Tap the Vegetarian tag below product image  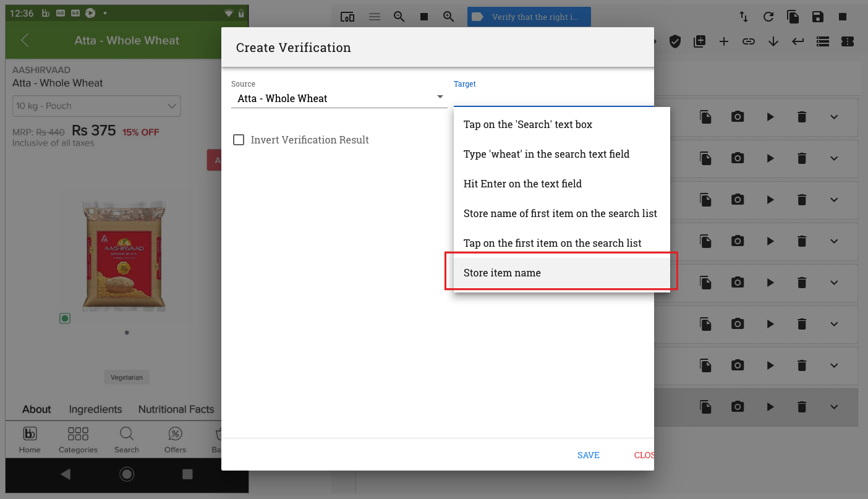[127, 377]
